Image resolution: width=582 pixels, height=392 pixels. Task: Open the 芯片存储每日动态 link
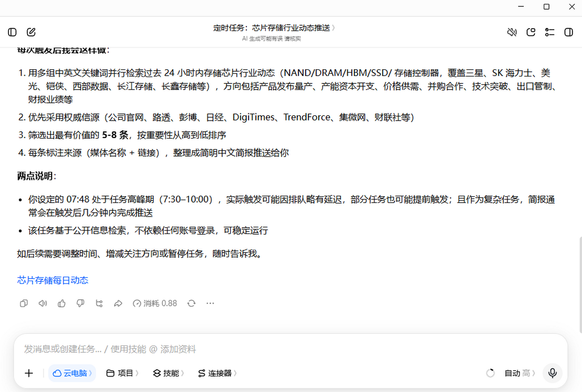(53, 280)
